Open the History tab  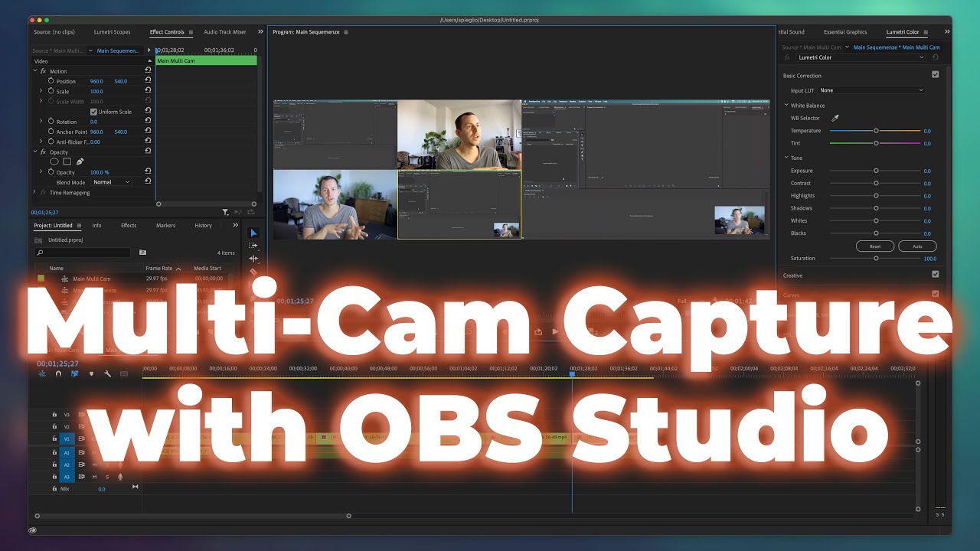pyautogui.click(x=203, y=226)
